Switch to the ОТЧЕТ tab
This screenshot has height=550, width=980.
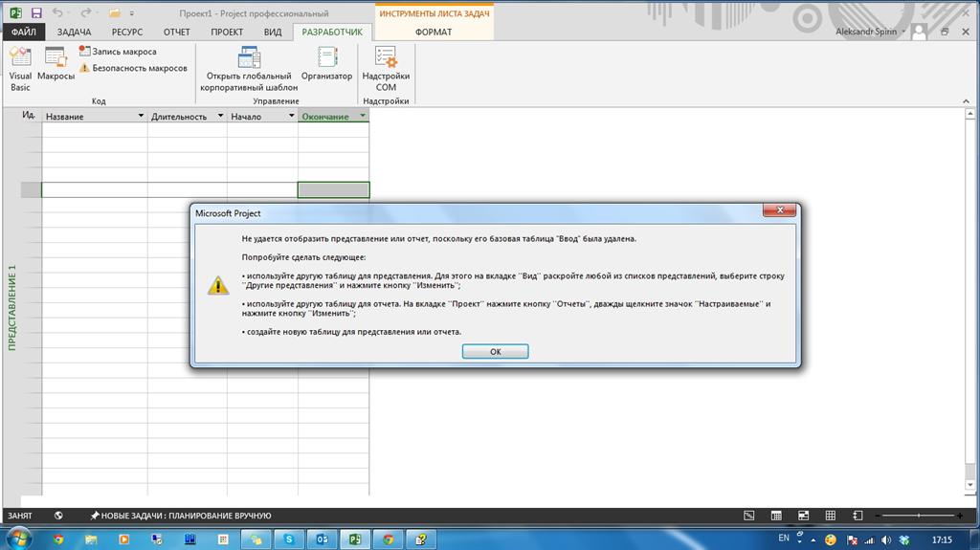click(177, 32)
